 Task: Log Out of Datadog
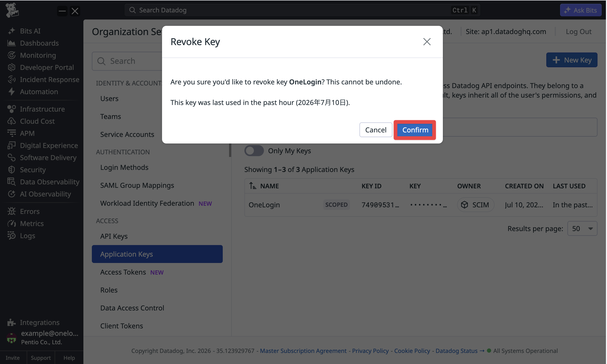point(578,32)
